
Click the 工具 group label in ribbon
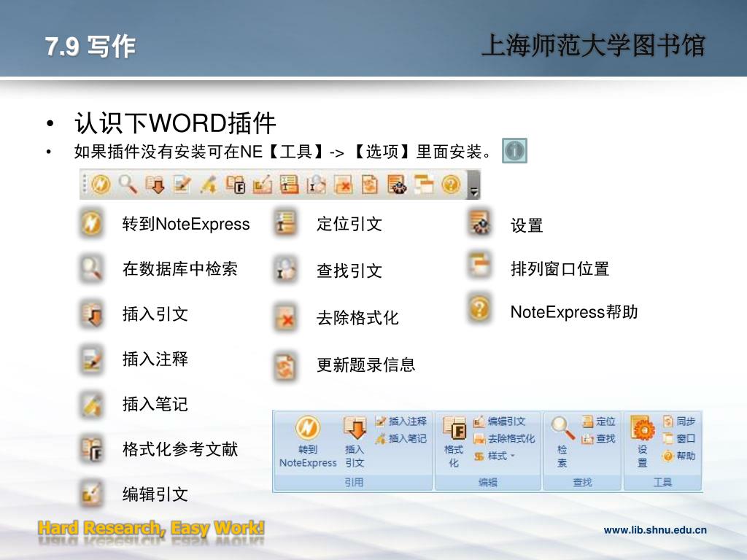[x=662, y=483]
